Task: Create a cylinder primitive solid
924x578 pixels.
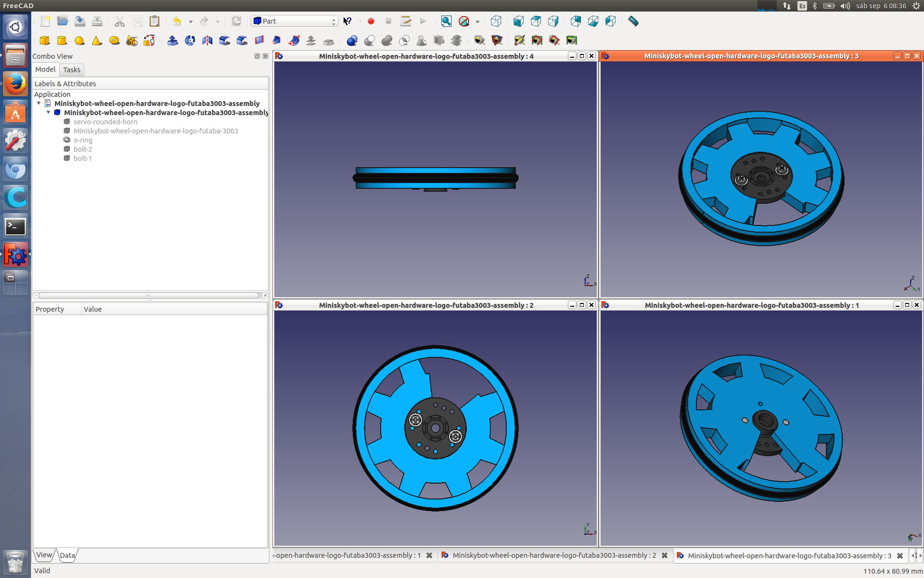Action: [x=62, y=40]
